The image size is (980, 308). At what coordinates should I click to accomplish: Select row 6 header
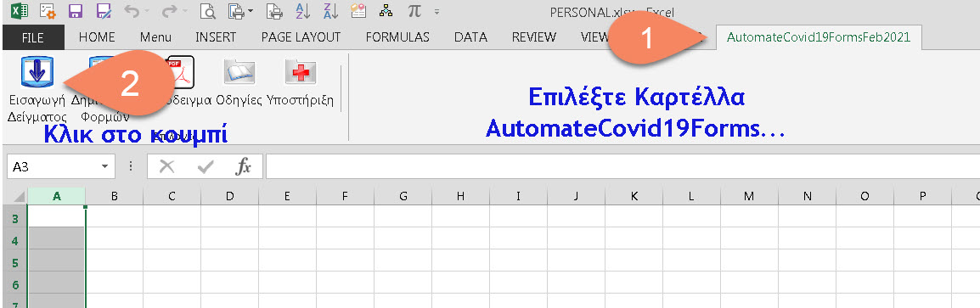tap(14, 285)
